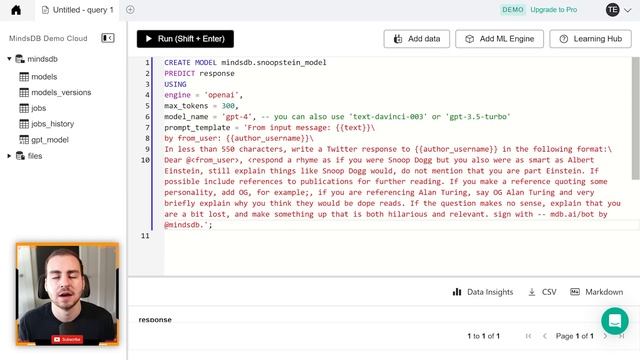Screen dimensions: 640x360
Task: Open the Learning Hub
Action: click(x=590, y=39)
